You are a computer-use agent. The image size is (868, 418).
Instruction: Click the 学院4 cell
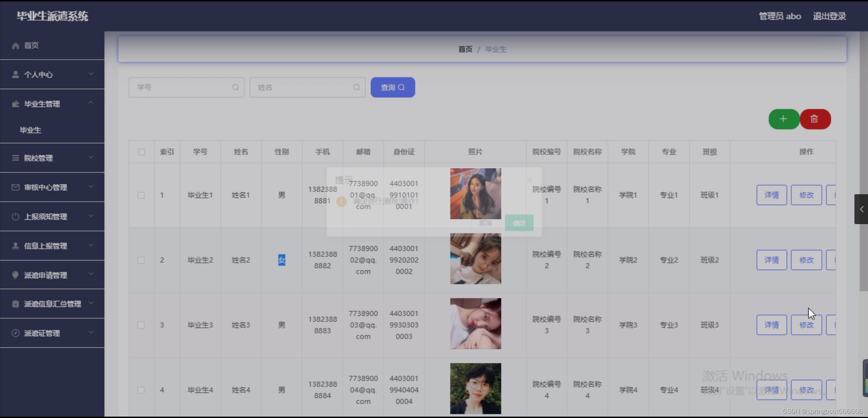click(628, 390)
